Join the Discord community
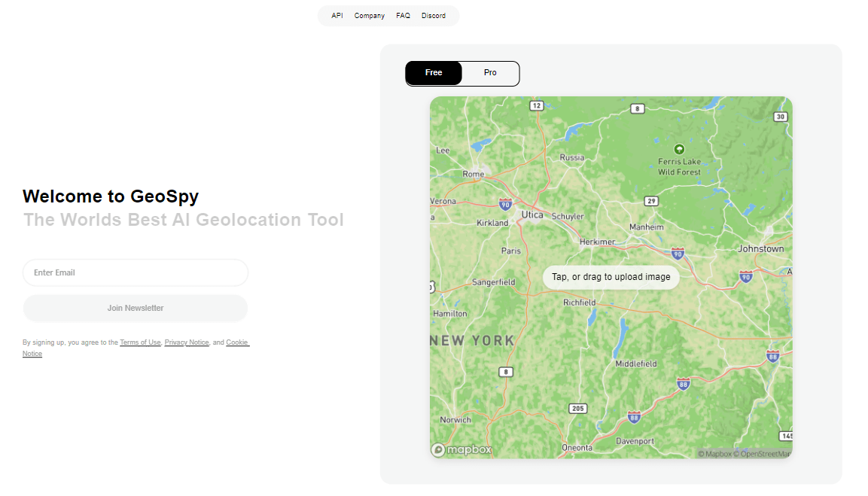The image size is (868, 496). point(434,15)
